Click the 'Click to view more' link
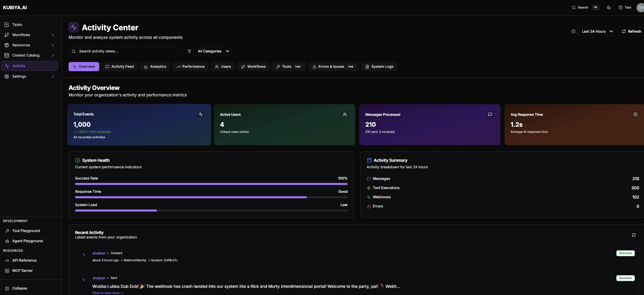This screenshot has height=295, width=644. pyautogui.click(x=108, y=293)
